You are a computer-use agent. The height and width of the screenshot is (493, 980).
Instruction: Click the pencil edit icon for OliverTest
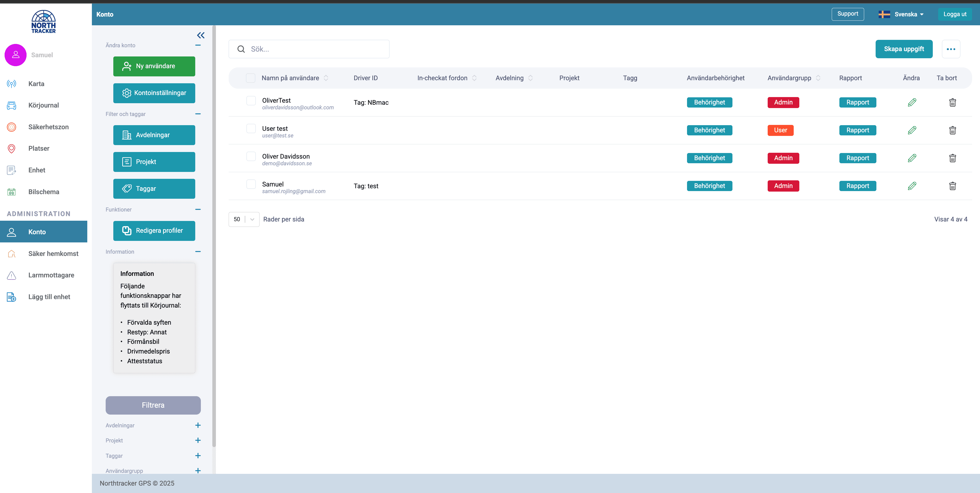[912, 102]
